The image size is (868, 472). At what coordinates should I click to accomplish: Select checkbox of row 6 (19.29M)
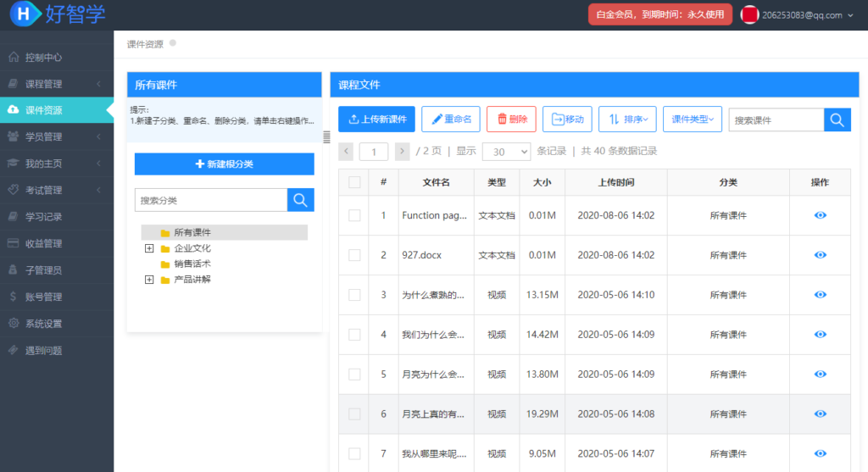354,414
